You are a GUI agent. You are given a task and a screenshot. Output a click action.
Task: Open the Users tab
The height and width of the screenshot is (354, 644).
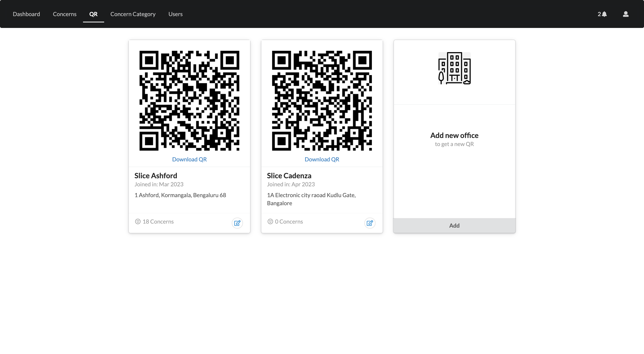coord(176,14)
